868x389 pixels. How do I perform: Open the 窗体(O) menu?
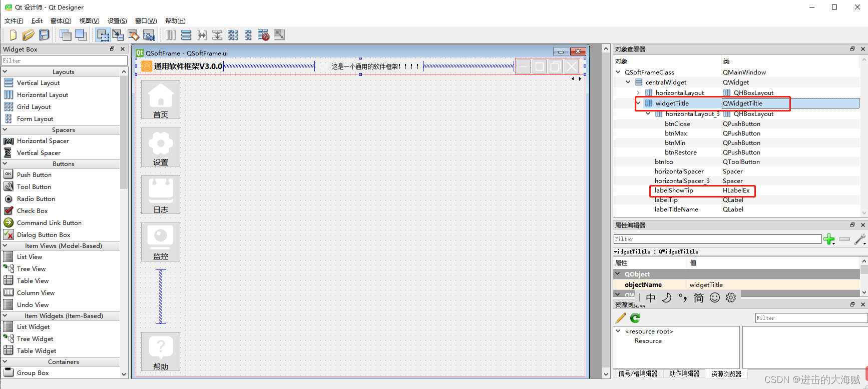coord(61,21)
